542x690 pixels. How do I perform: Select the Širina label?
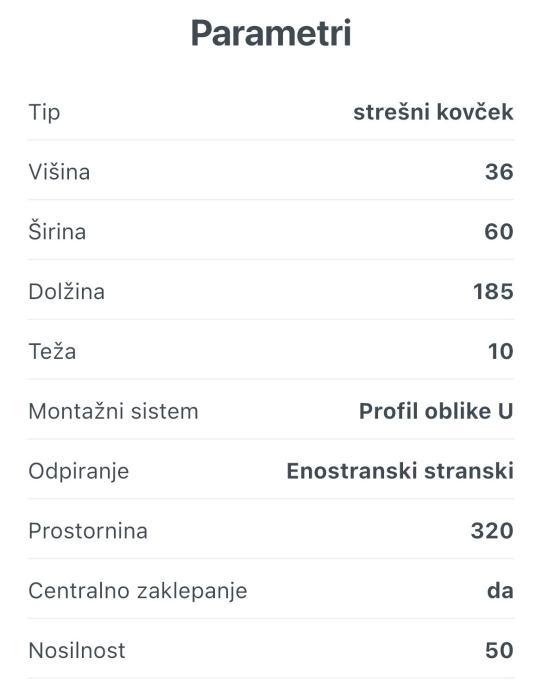[x=57, y=231]
